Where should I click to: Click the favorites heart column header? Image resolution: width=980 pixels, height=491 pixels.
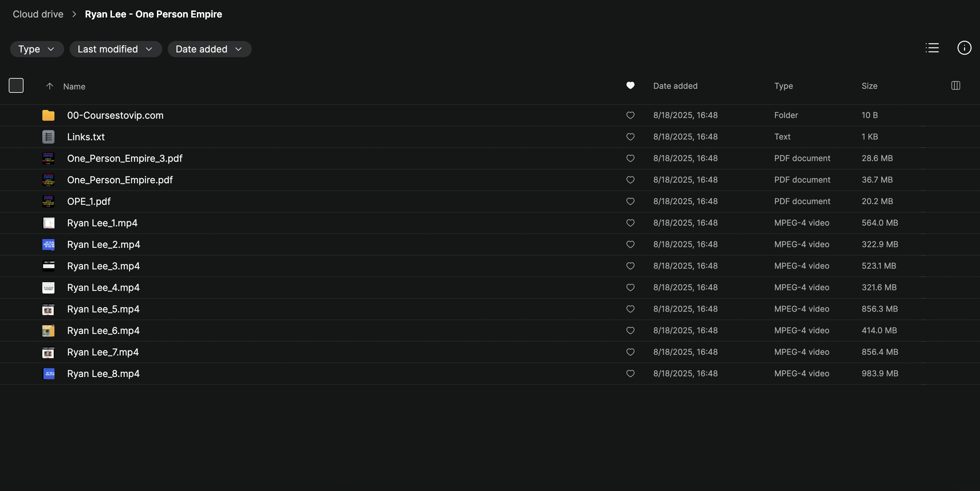(x=630, y=86)
